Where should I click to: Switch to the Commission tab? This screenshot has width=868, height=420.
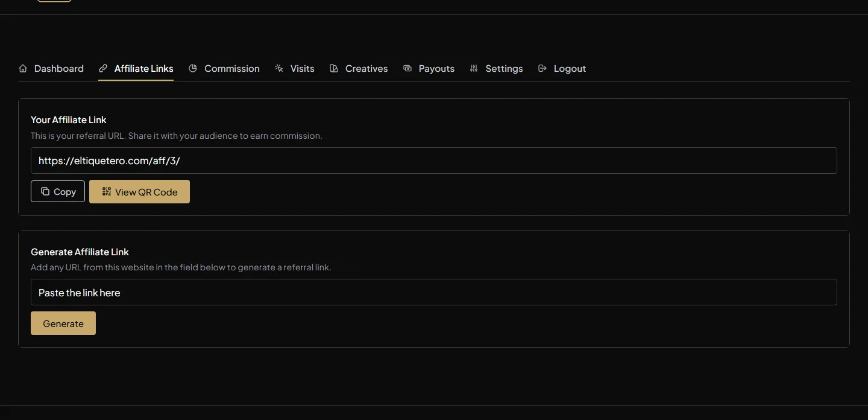click(224, 69)
